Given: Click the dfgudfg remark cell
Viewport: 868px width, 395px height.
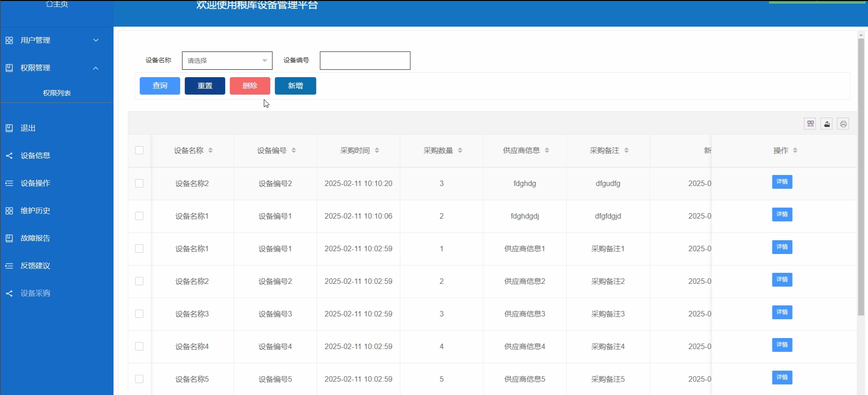Looking at the screenshot, I should pyautogui.click(x=608, y=183).
